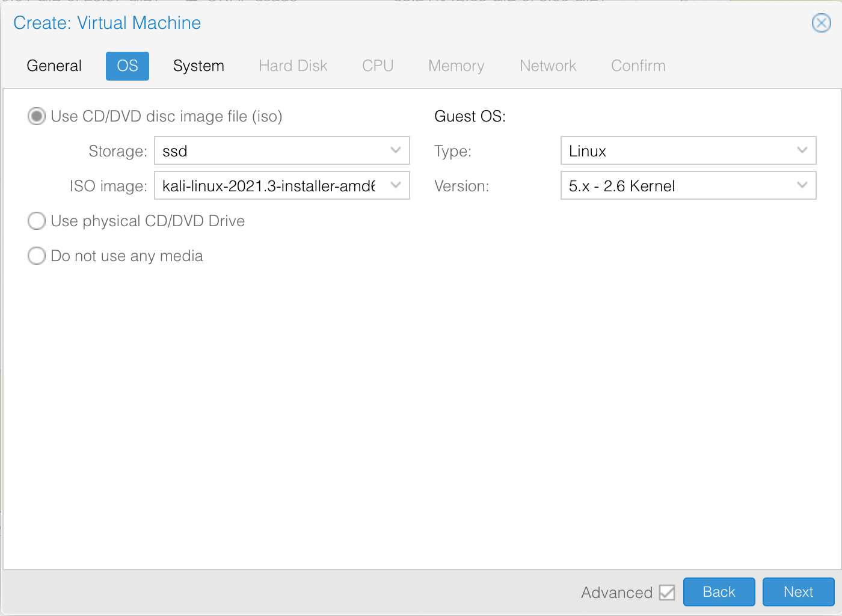Open the Storage dropdown arrow
This screenshot has width=842, height=616.
395,150
